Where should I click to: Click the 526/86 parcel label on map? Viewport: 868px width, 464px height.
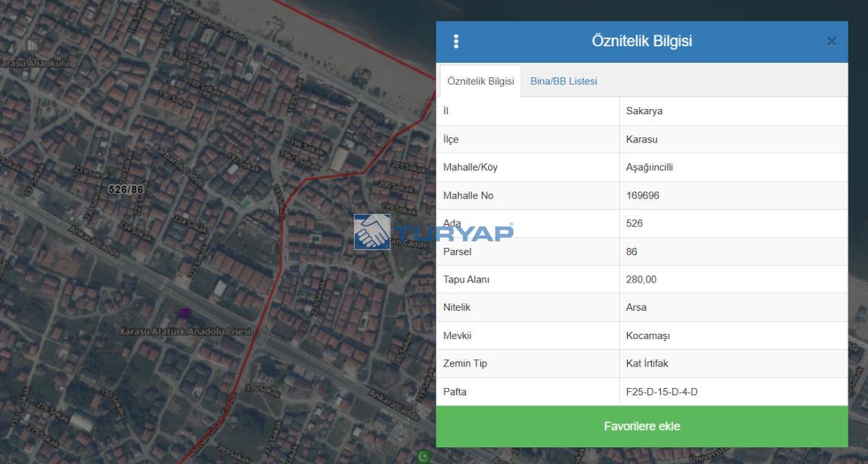[126, 189]
